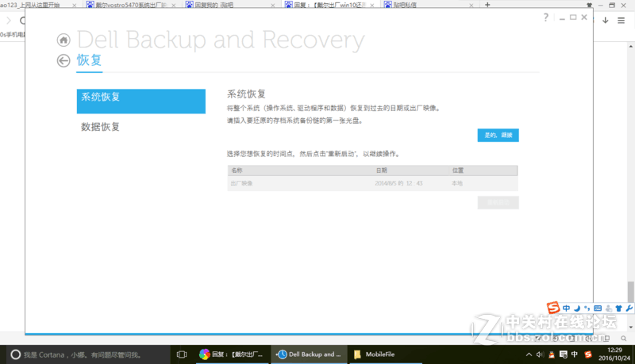Open skin shirt icon on Sogou bar
The image size is (635, 364).
618,308
